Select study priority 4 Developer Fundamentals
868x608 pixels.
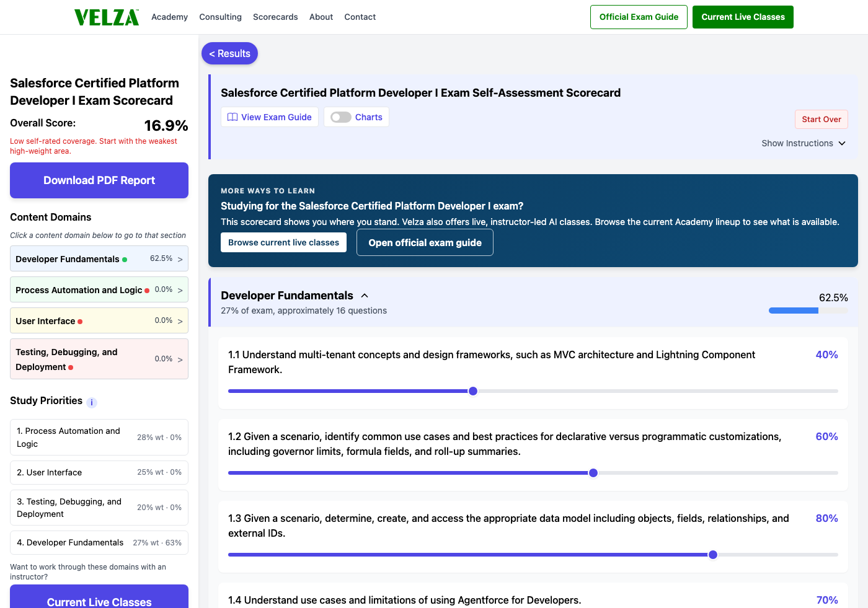pyautogui.click(x=99, y=542)
